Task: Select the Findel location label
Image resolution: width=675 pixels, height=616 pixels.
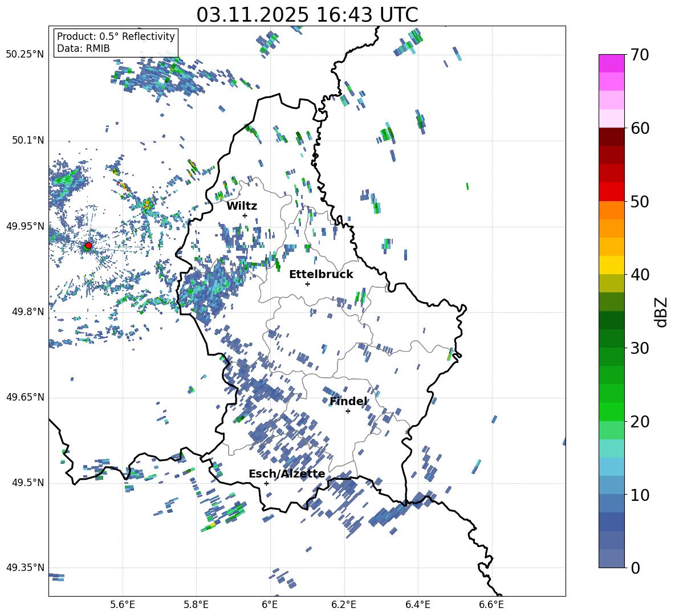Action: [x=348, y=401]
